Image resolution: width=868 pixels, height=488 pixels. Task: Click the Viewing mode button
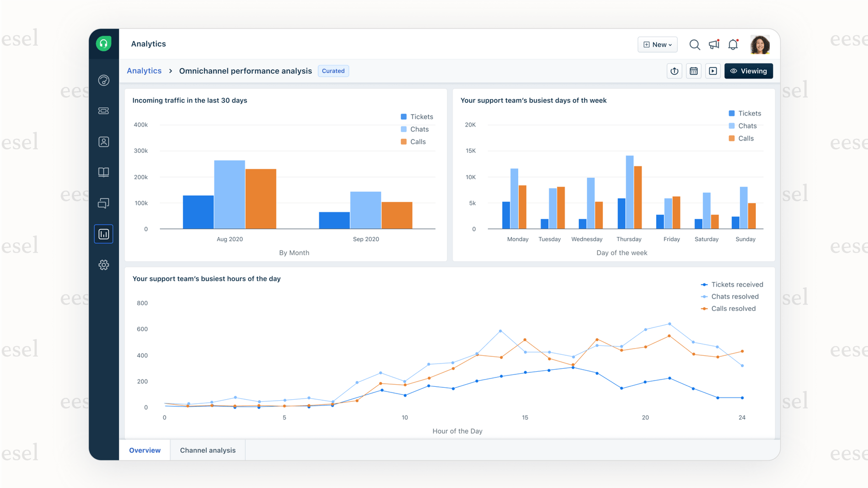tap(748, 71)
